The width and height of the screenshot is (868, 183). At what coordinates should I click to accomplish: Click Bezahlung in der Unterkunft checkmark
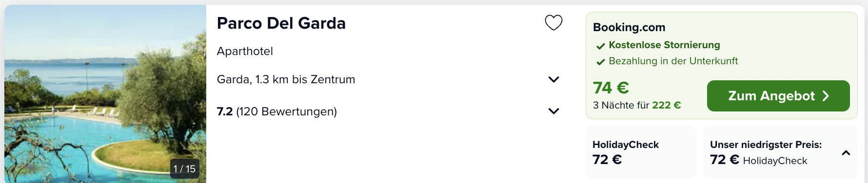pos(601,62)
